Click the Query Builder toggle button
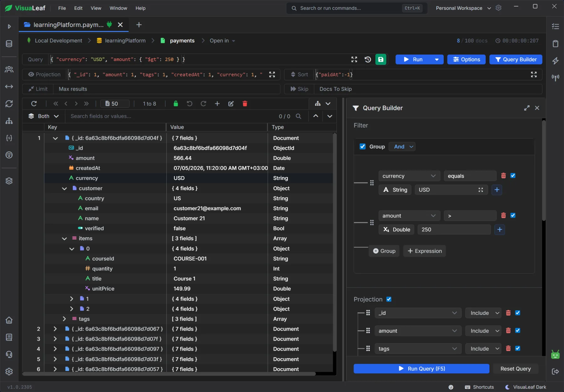564x392 pixels. [516, 60]
